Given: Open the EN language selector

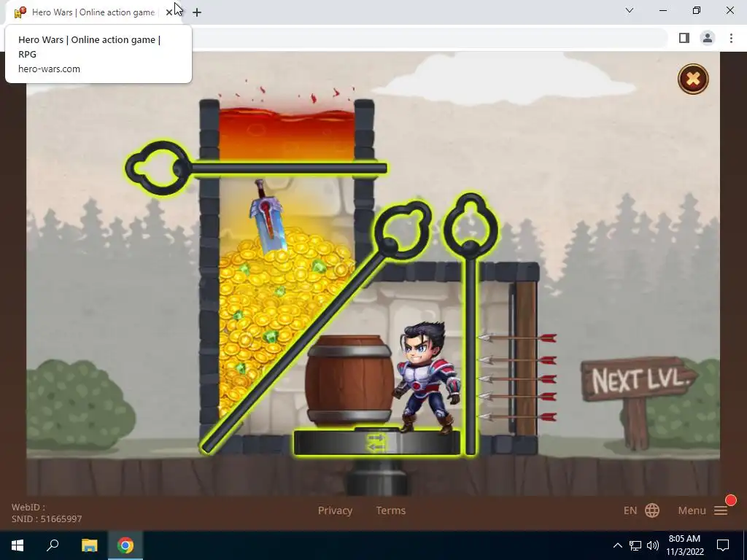Looking at the screenshot, I should (x=630, y=510).
